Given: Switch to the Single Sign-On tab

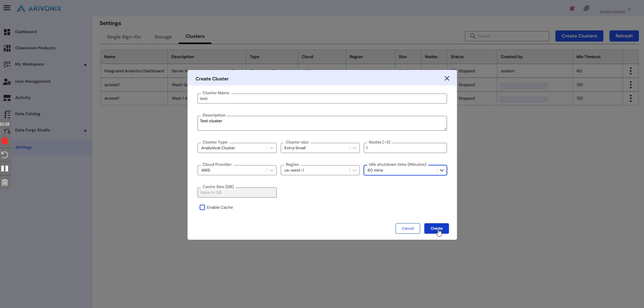Looking at the screenshot, I should [x=124, y=37].
